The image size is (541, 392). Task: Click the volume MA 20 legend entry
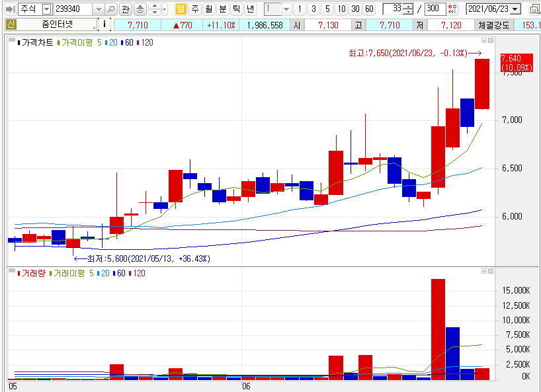click(x=103, y=274)
